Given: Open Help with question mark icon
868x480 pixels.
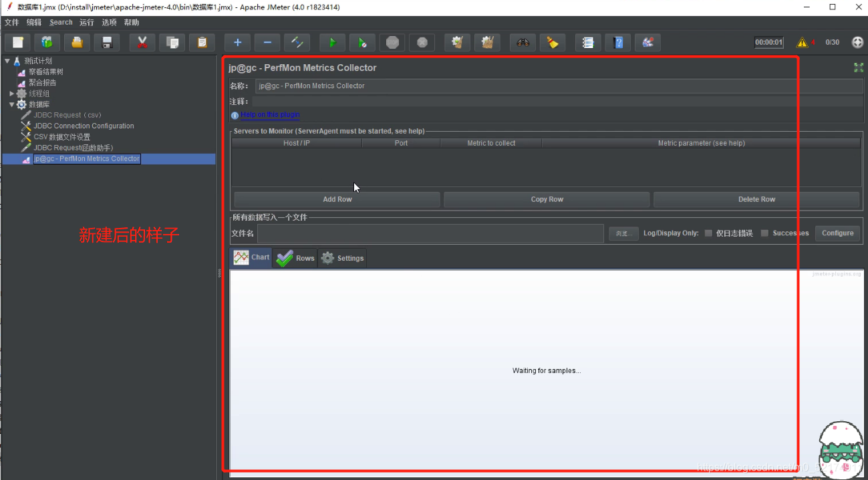Looking at the screenshot, I should click(x=618, y=42).
